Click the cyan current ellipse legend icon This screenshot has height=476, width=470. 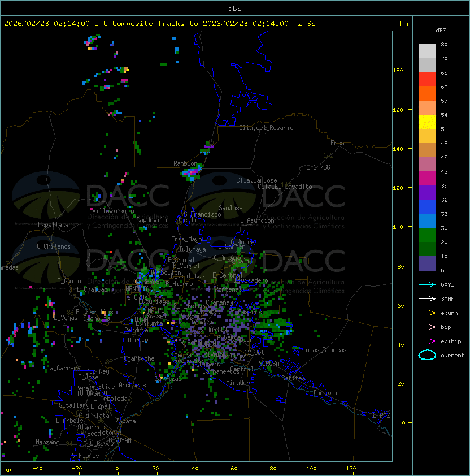(x=427, y=355)
